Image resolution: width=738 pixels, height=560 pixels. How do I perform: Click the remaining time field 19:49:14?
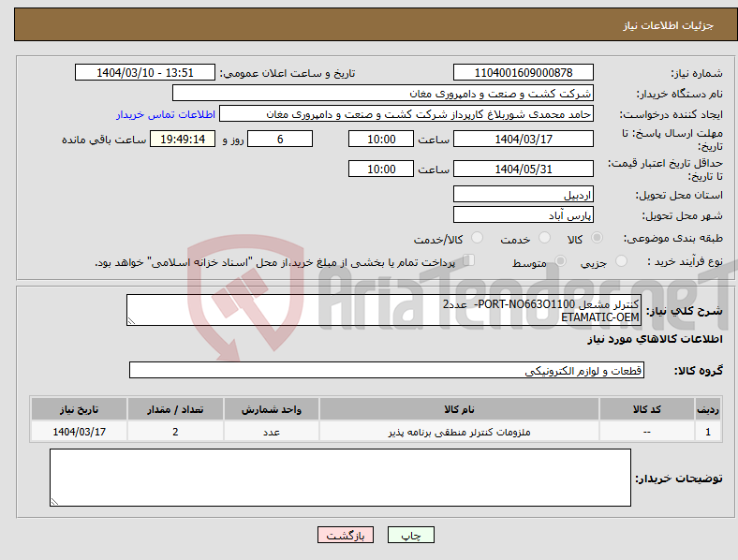(x=183, y=139)
